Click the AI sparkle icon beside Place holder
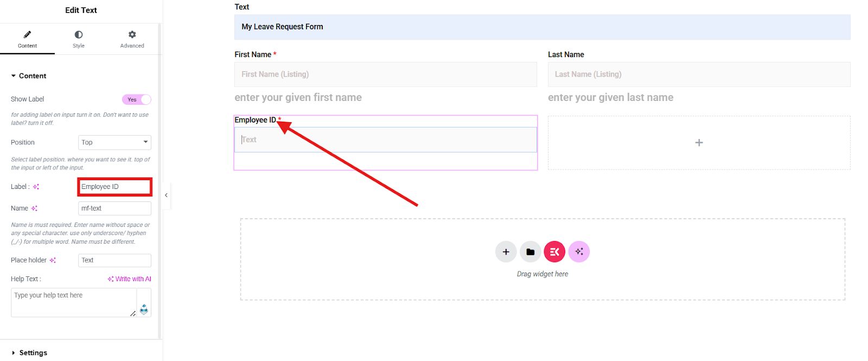 pyautogui.click(x=53, y=260)
